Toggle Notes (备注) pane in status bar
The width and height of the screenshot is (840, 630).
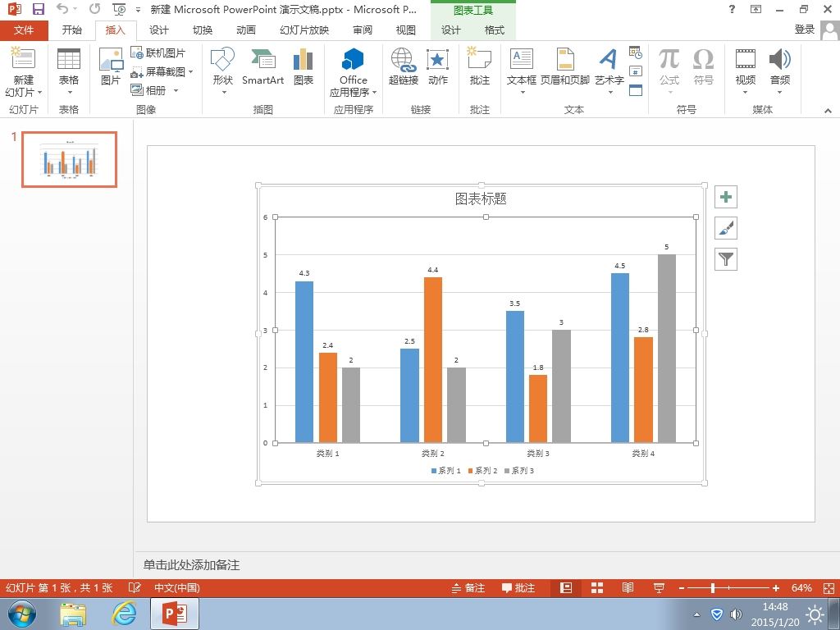[468, 587]
